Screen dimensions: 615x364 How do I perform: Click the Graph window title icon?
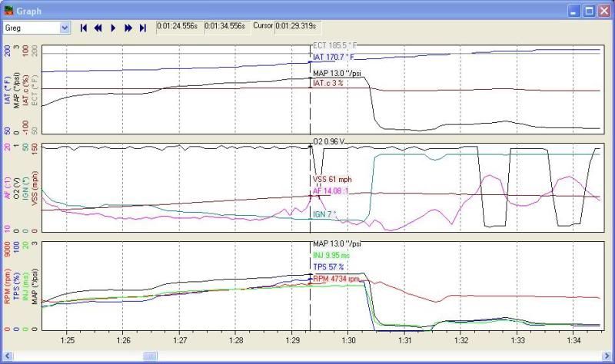pos(8,11)
